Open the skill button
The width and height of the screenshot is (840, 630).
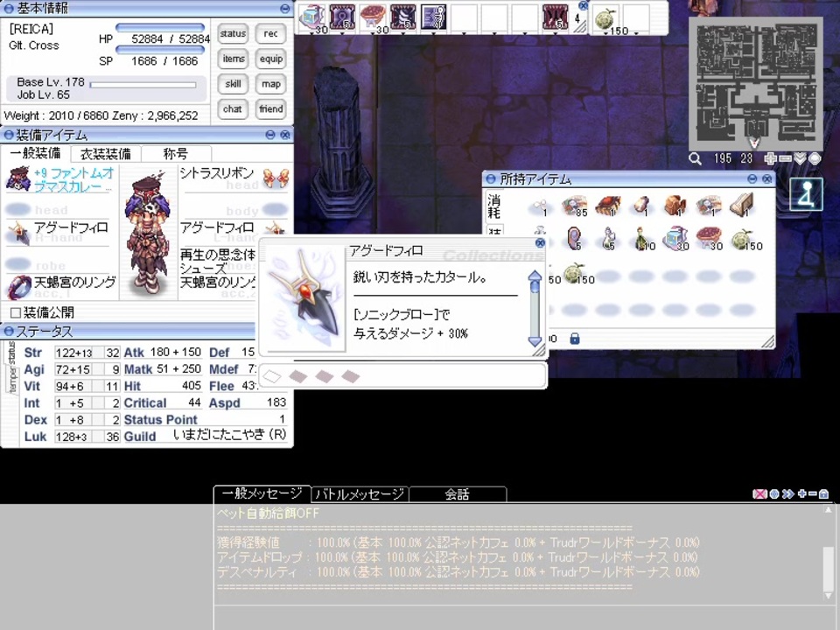click(233, 84)
